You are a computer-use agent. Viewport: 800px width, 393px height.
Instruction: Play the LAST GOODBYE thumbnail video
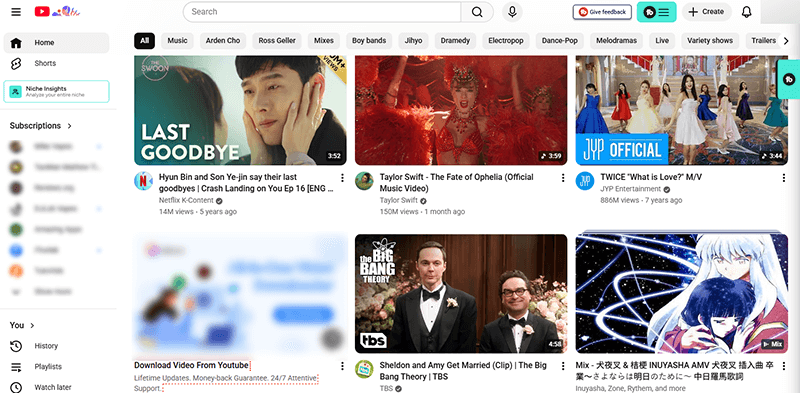(240, 110)
